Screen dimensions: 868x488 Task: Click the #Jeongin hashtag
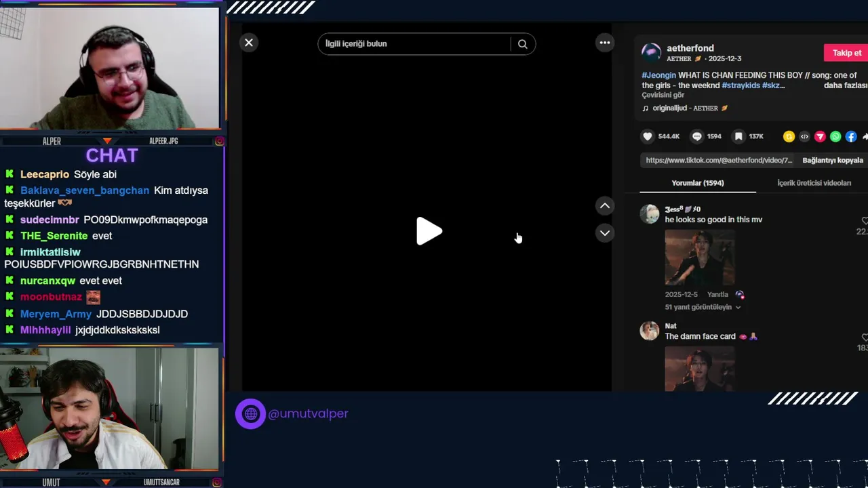pos(658,75)
